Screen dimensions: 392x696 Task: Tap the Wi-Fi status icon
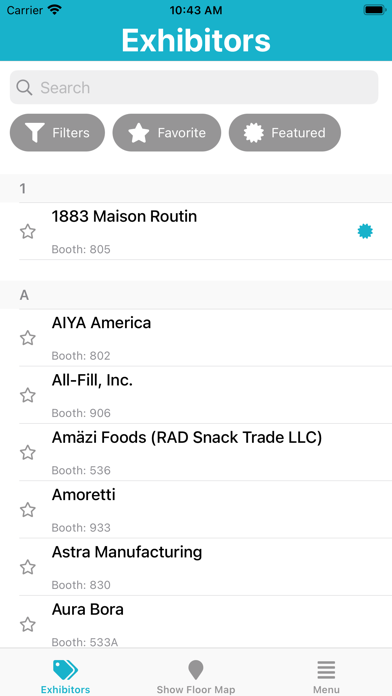pos(55,10)
